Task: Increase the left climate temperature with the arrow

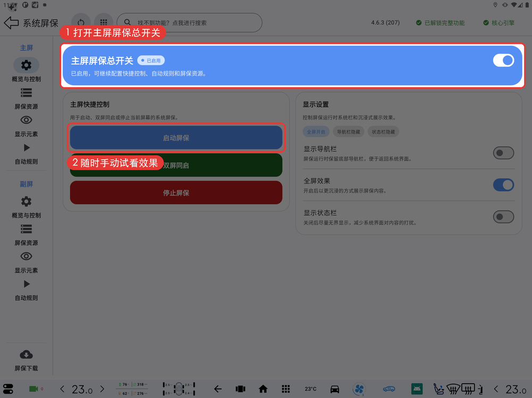Action: [102, 389]
